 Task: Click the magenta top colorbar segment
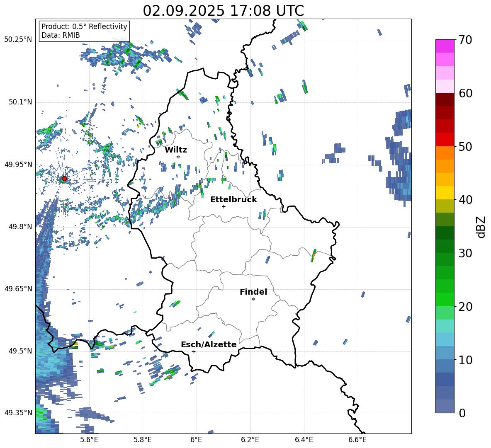pos(445,46)
